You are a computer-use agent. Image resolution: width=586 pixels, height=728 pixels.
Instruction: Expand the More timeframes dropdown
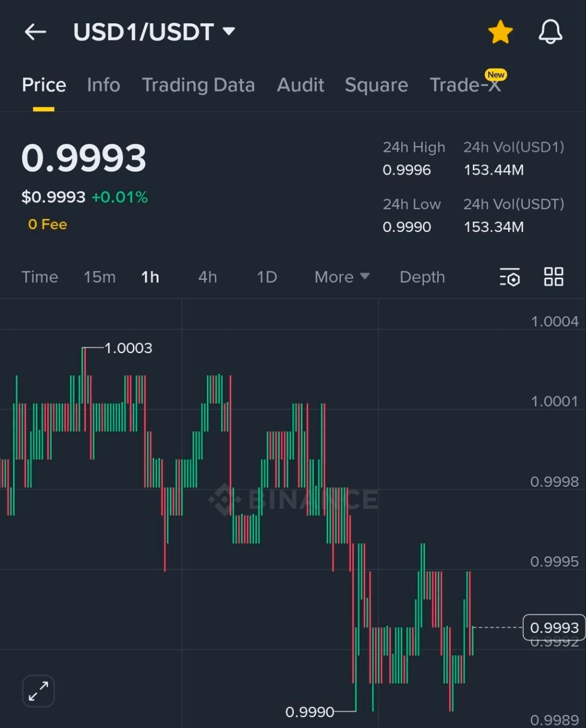coord(342,277)
